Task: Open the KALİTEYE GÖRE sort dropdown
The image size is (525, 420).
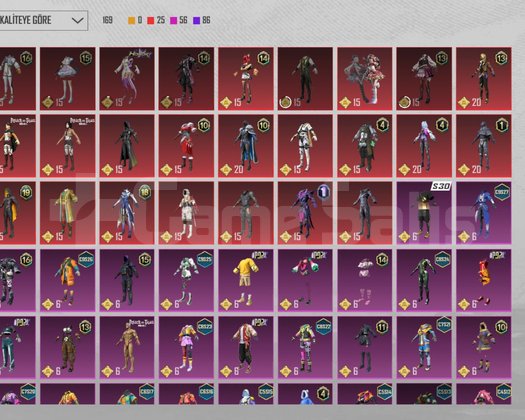Action: point(43,20)
